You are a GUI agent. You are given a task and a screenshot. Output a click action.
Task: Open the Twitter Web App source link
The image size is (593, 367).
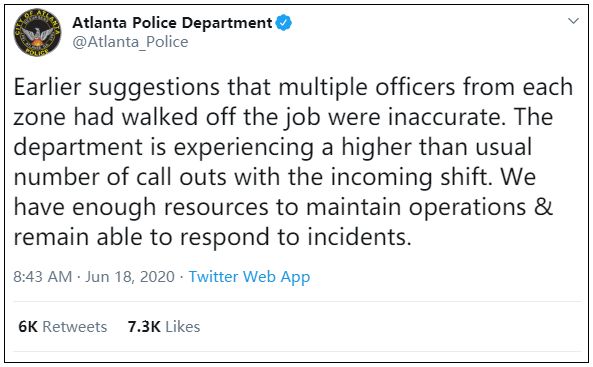250,277
